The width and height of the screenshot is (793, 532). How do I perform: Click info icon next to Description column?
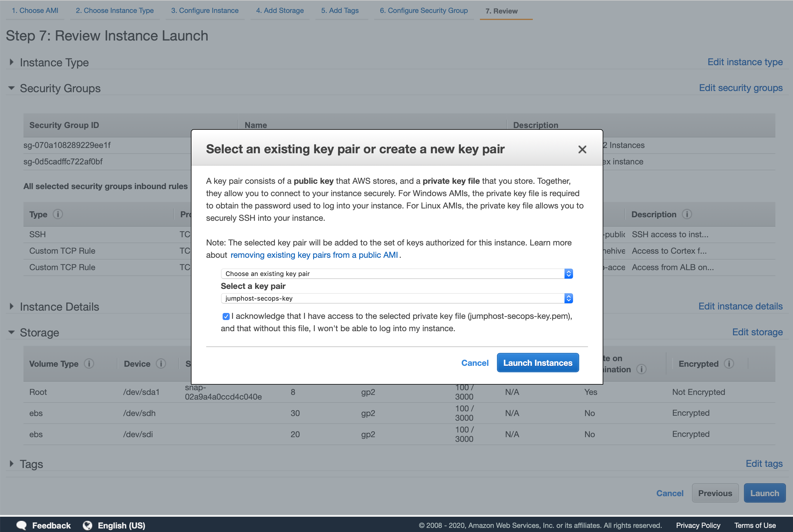(x=688, y=214)
